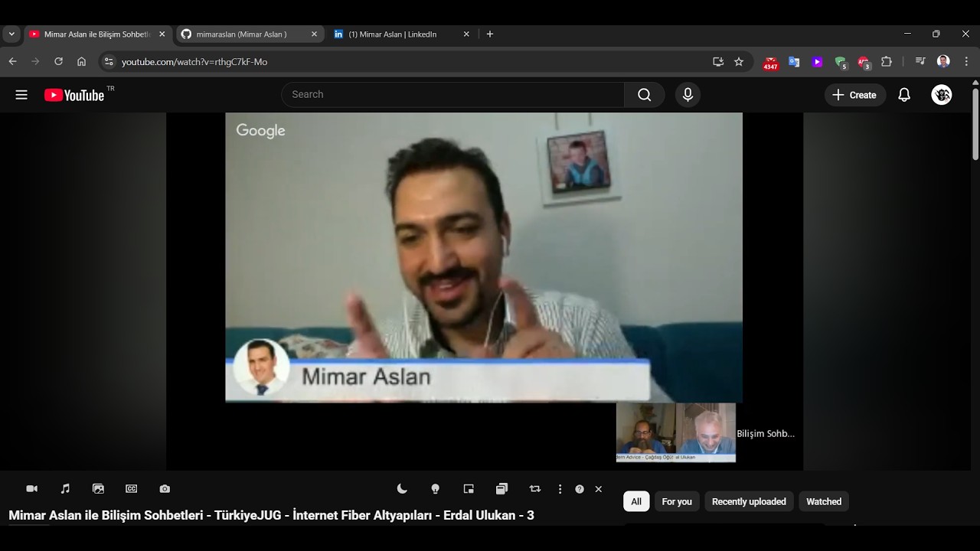
Task: Open the media controls playlist icon
Action: click(920, 62)
